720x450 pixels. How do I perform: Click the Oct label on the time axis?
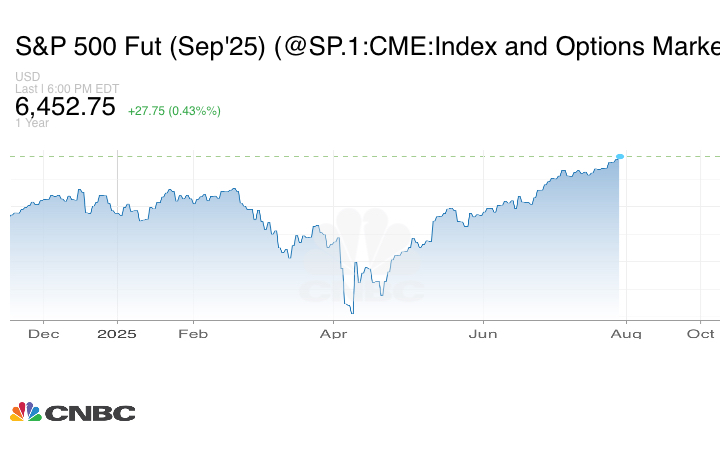(700, 333)
